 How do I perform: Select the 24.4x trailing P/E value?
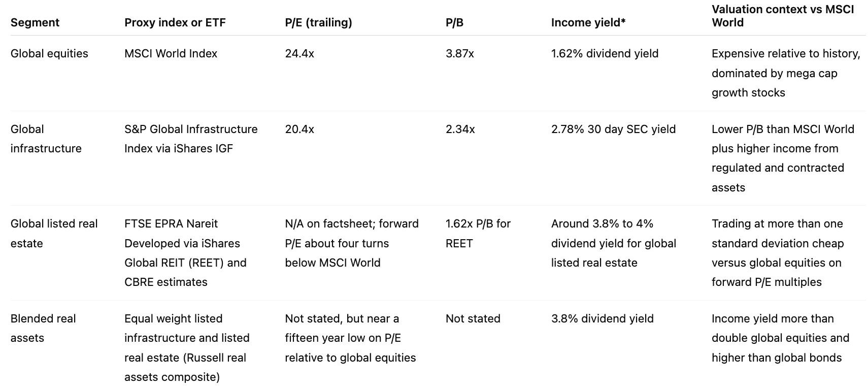tap(299, 53)
